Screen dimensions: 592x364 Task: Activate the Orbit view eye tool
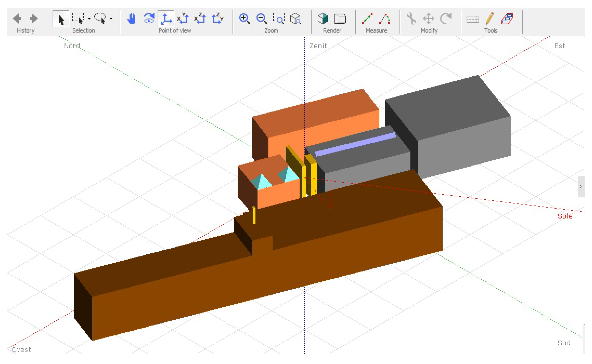149,18
